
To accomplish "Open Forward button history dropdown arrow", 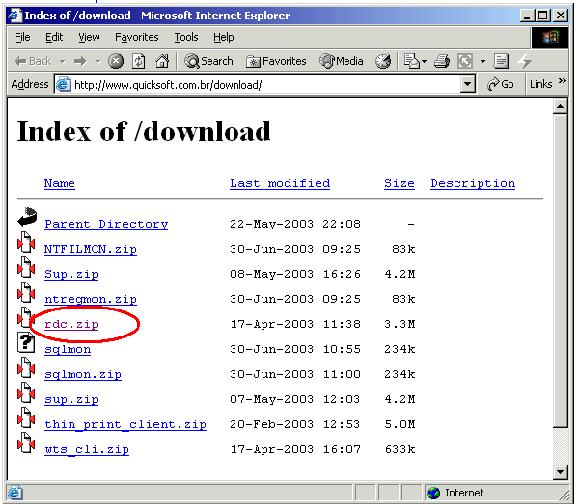I will point(98,61).
